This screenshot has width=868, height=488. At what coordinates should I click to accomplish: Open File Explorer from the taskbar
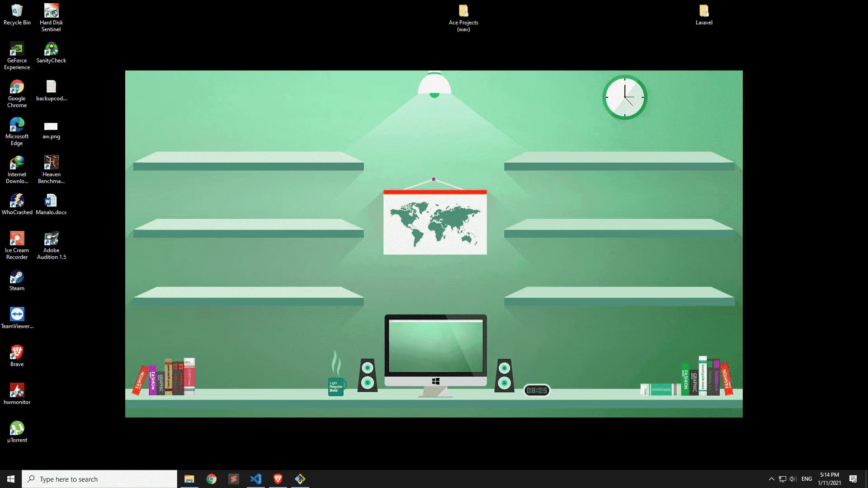point(189,479)
